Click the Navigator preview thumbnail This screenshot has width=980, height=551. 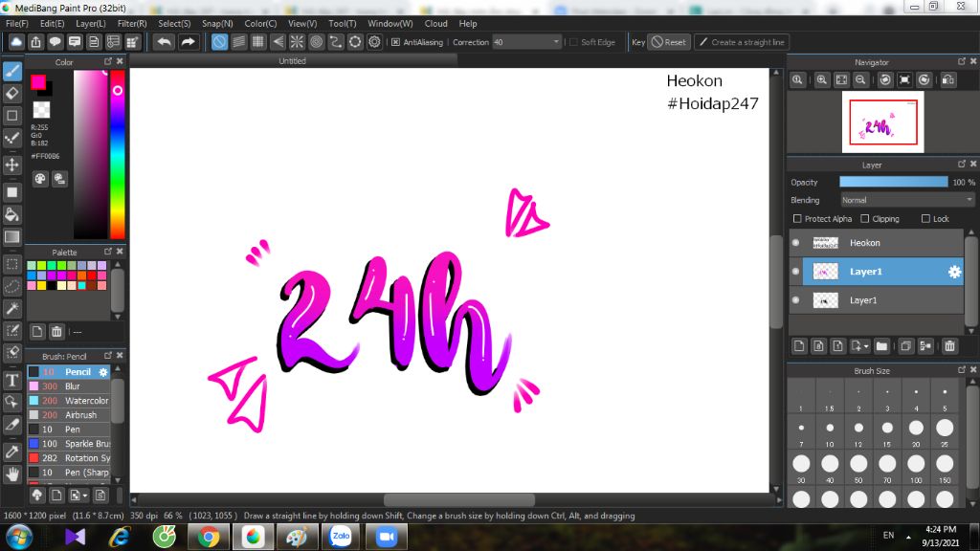click(x=882, y=121)
